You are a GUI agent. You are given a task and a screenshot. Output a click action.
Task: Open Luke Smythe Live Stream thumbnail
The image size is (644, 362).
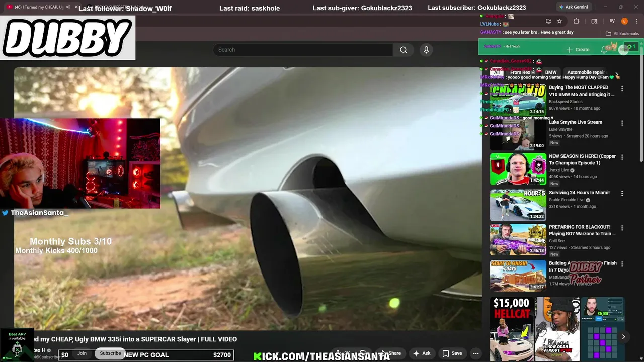point(518,134)
